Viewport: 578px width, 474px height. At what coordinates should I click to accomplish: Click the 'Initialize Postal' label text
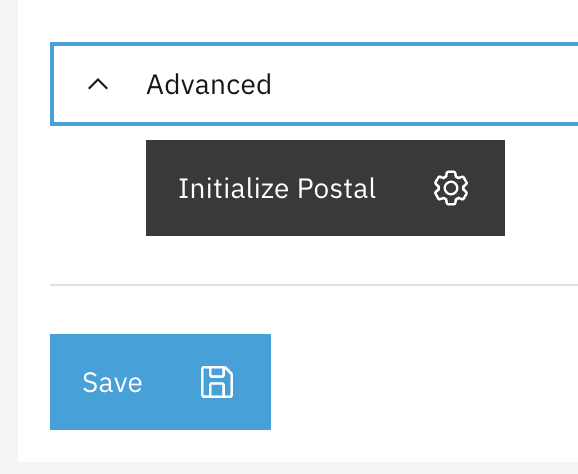pyautogui.click(x=277, y=188)
